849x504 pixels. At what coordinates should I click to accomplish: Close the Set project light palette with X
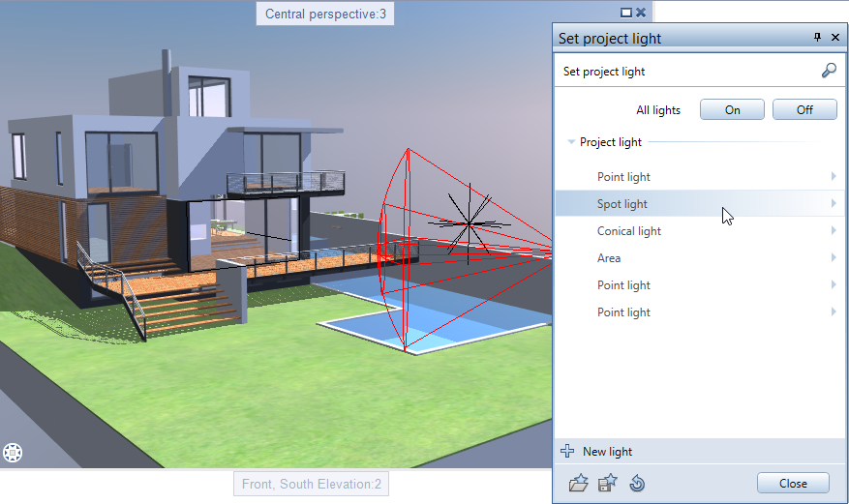click(x=835, y=38)
